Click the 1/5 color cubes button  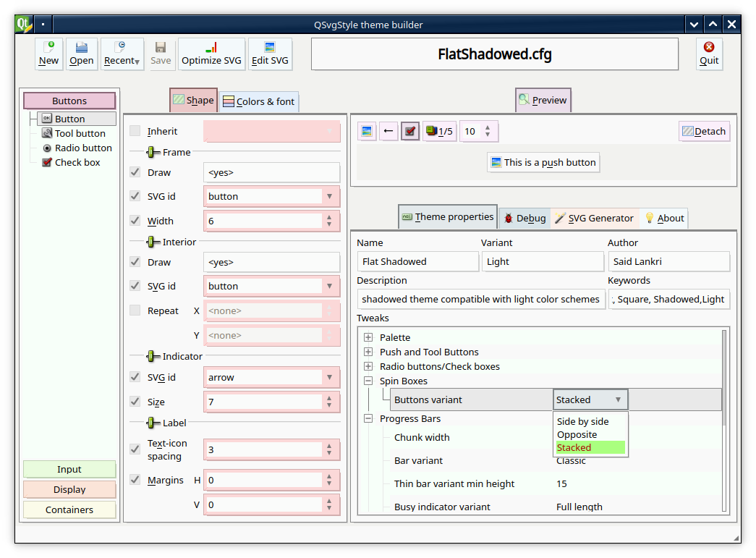[439, 131]
